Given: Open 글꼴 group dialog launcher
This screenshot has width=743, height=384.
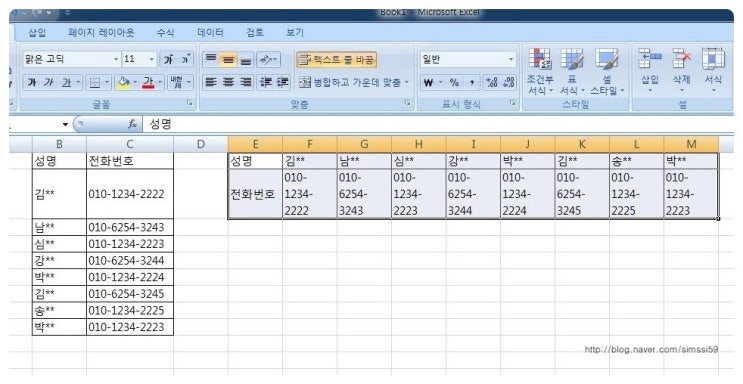Looking at the screenshot, I should pyautogui.click(x=190, y=102).
